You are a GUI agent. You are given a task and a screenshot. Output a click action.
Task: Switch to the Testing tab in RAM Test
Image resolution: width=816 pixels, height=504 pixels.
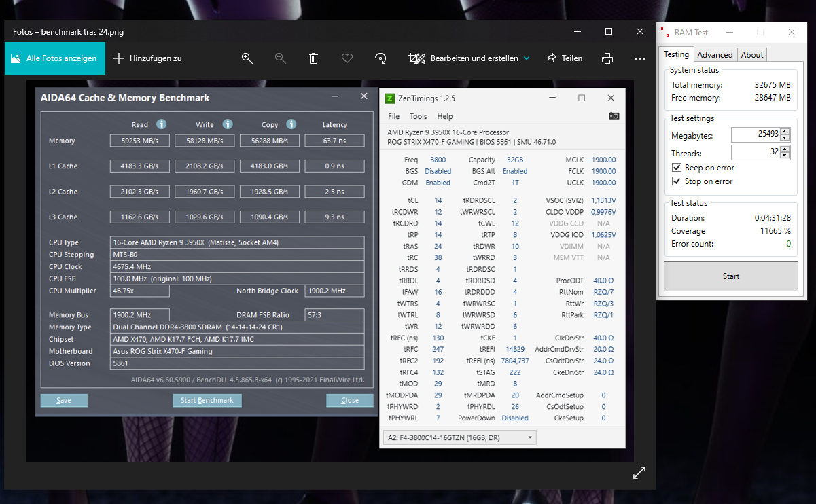(x=676, y=54)
